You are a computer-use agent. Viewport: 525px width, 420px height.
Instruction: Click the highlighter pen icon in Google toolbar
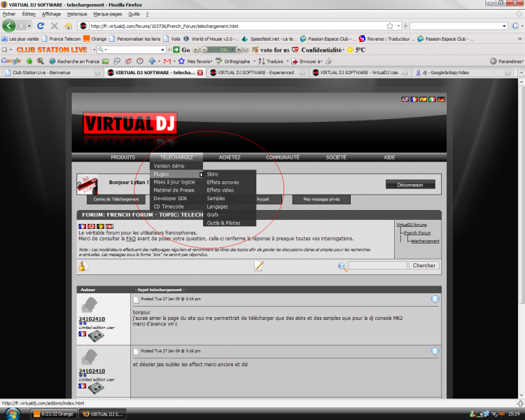pos(329,62)
